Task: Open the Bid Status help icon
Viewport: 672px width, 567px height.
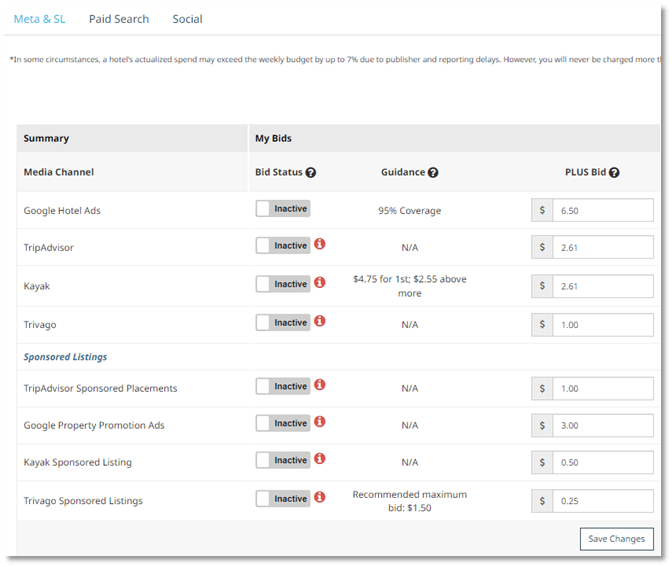Action: 311,172
